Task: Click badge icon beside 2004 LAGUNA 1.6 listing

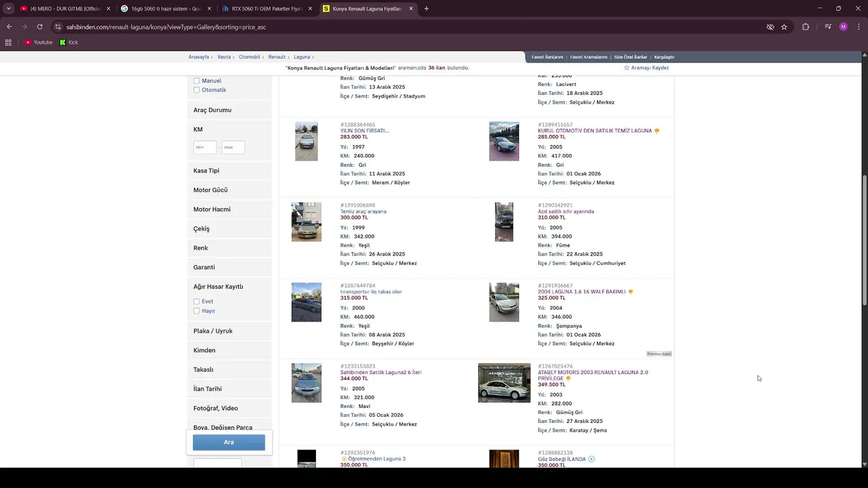Action: 631,292
